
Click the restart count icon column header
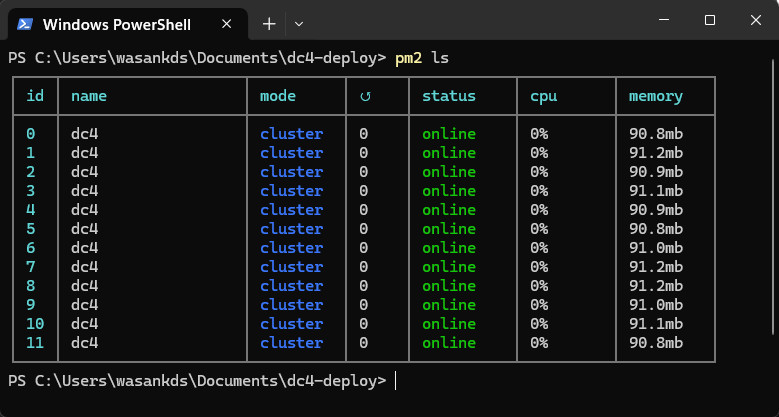click(365, 97)
